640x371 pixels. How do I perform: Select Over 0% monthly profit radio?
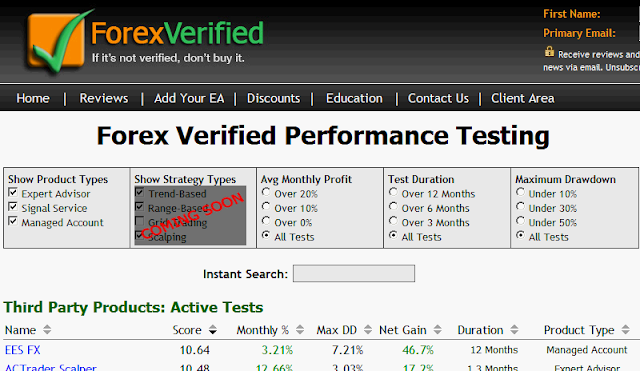[266, 220]
